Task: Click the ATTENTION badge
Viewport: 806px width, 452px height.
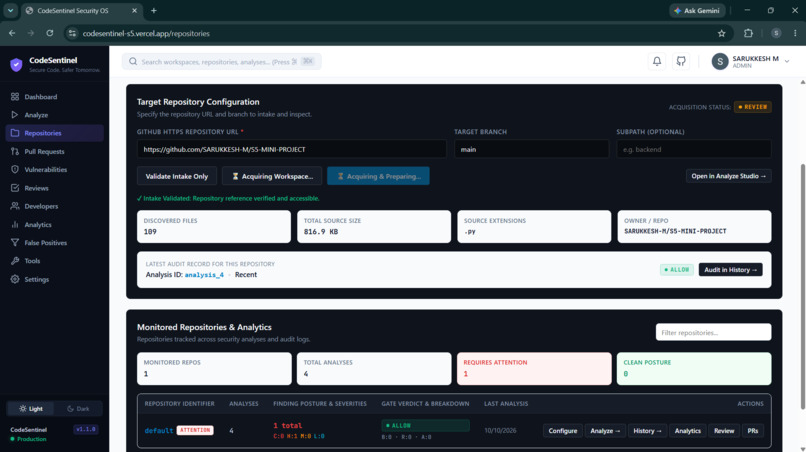Action: tap(195, 430)
